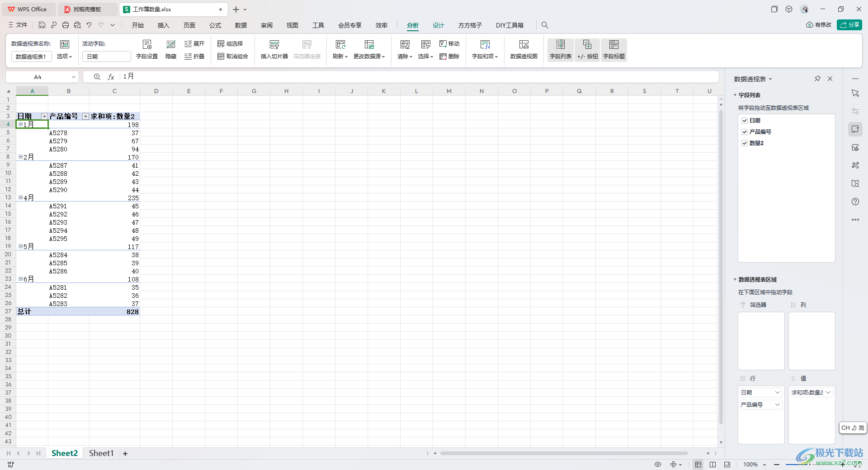Image resolution: width=868 pixels, height=470 pixels.
Task: Click Ungroup (取消组合)
Action: pos(233,56)
